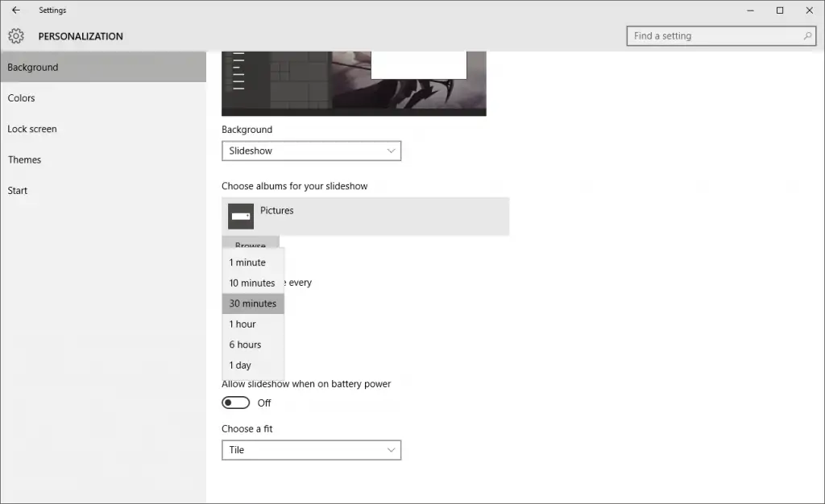Click the search magnifier icon
This screenshot has height=504, width=825.
(807, 35)
